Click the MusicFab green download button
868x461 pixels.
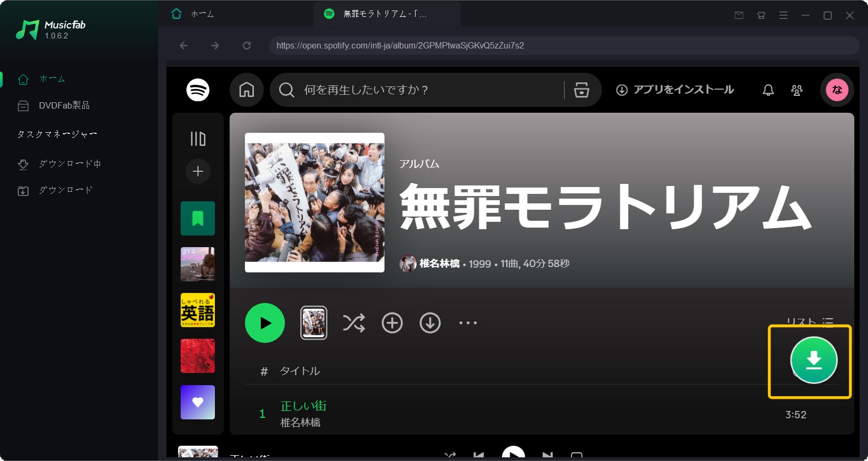(814, 360)
